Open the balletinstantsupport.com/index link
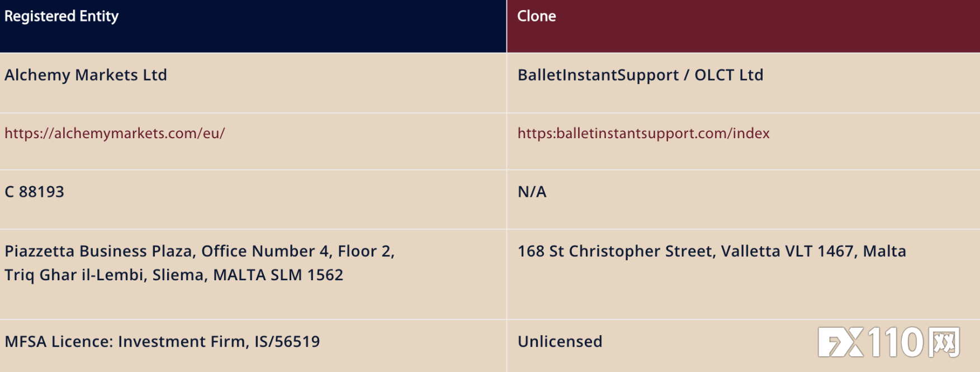Viewport: 980px width, 372px height. (x=643, y=134)
